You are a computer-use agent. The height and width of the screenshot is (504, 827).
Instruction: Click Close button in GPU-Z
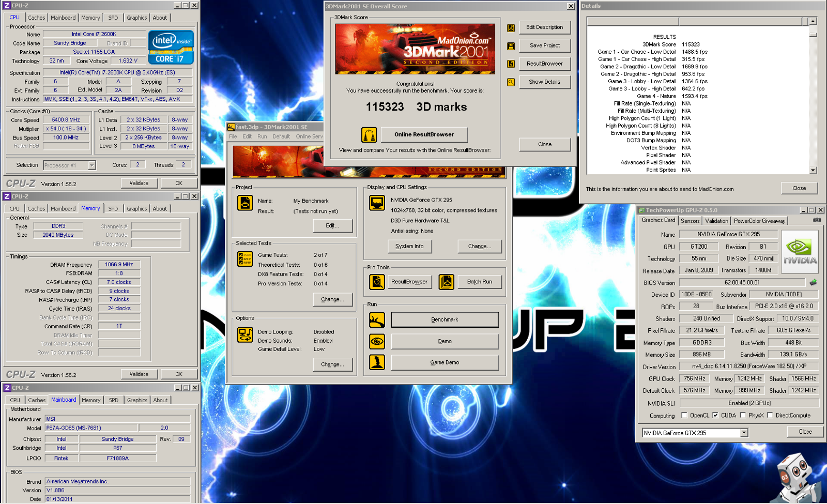pos(805,432)
